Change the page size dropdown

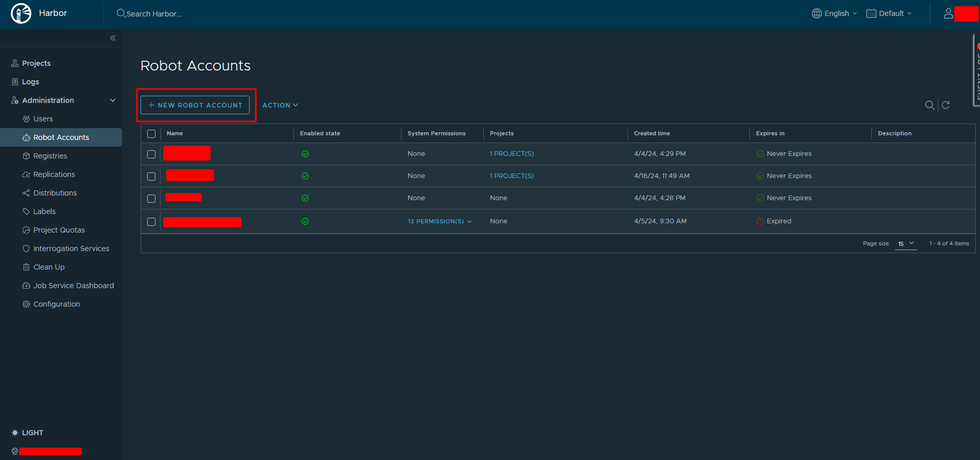pyautogui.click(x=906, y=243)
